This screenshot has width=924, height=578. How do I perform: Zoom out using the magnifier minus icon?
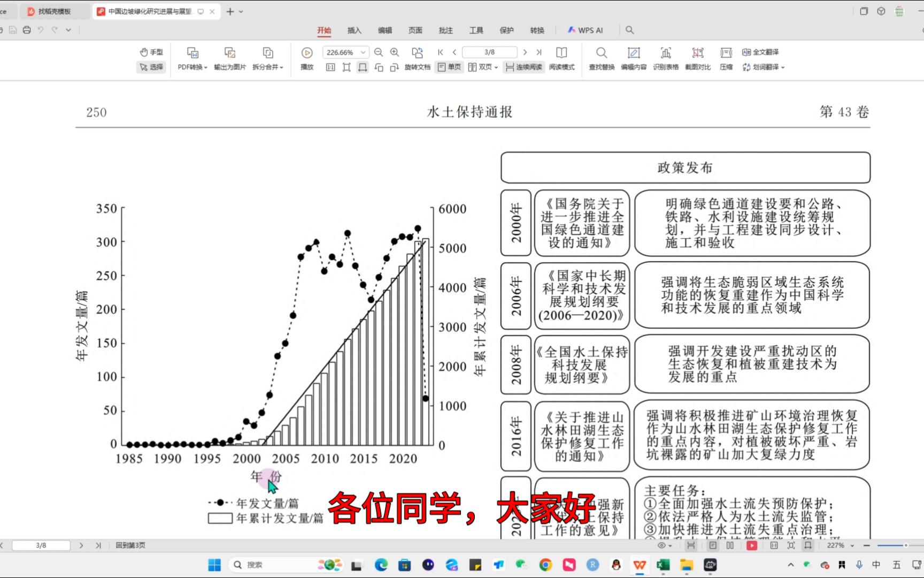[379, 52]
